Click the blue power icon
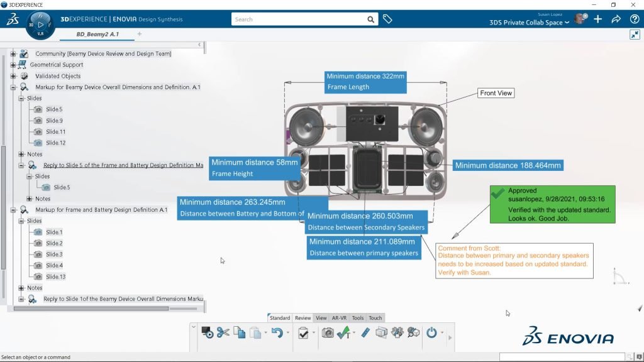 (431, 332)
